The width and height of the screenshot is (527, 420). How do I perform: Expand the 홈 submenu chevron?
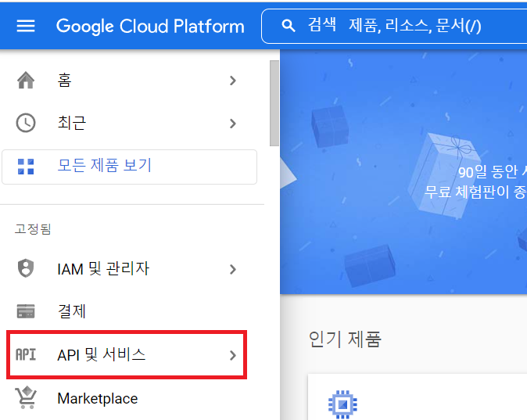point(232,81)
